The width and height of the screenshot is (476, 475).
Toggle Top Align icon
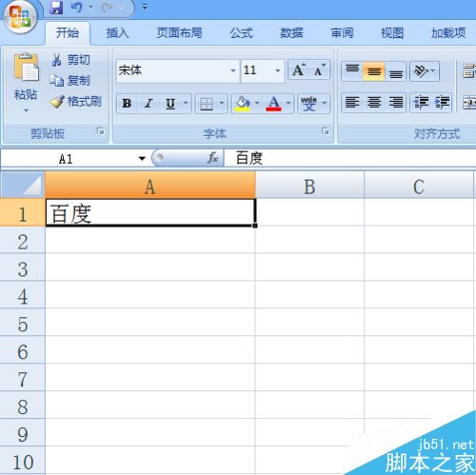point(352,71)
